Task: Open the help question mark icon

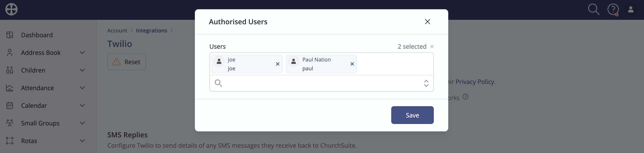Action: [613, 10]
